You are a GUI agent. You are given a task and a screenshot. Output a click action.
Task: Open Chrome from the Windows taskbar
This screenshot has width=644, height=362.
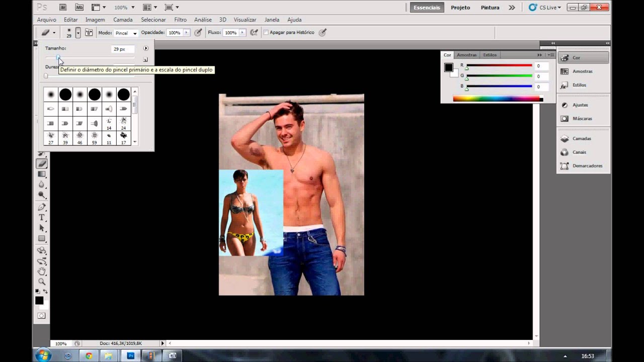tap(89, 355)
